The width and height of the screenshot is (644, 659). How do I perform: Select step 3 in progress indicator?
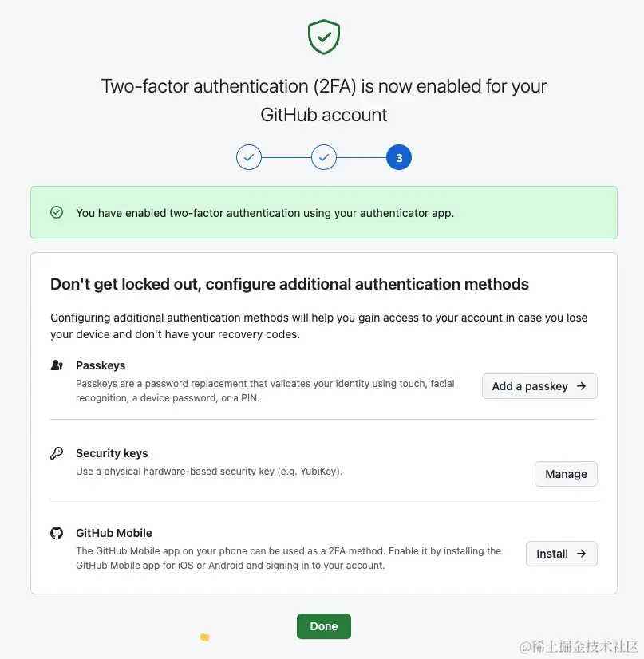point(399,158)
